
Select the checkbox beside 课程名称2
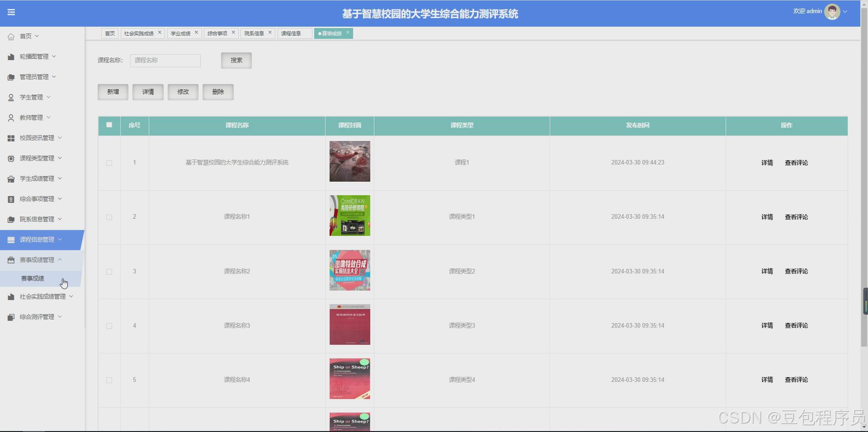109,272
